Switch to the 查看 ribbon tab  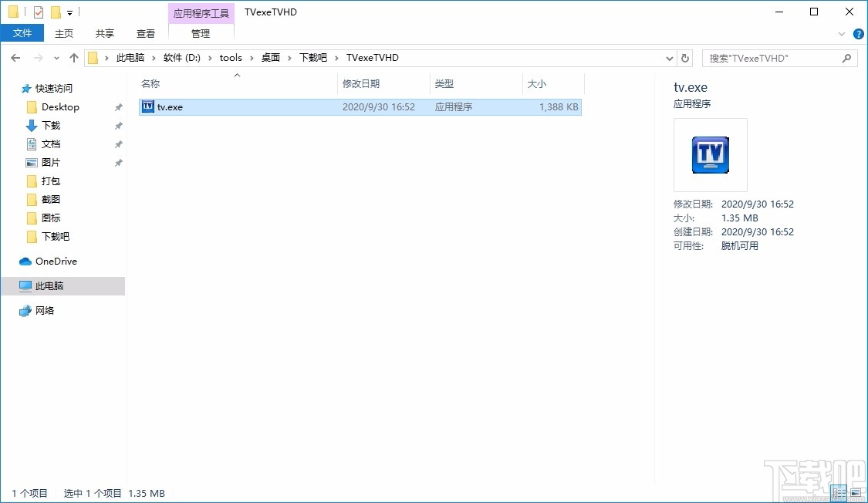(146, 33)
